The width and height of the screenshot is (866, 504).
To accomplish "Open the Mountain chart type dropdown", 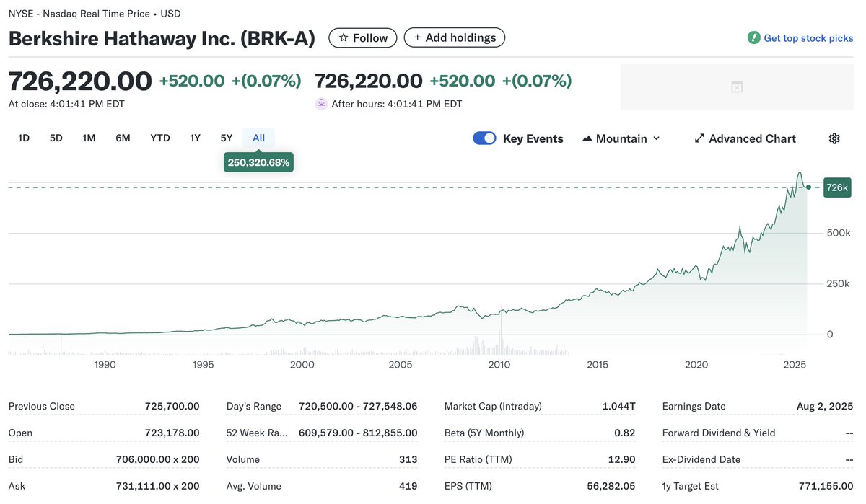I will [621, 138].
